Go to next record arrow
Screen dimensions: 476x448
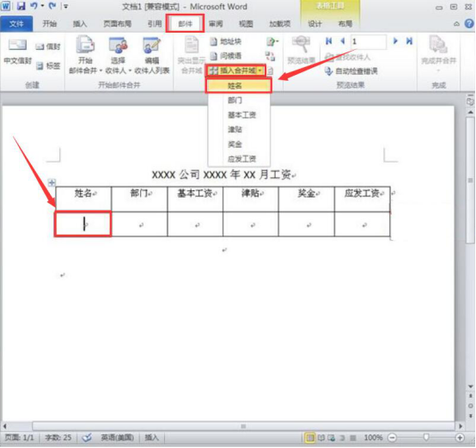[x=395, y=41]
